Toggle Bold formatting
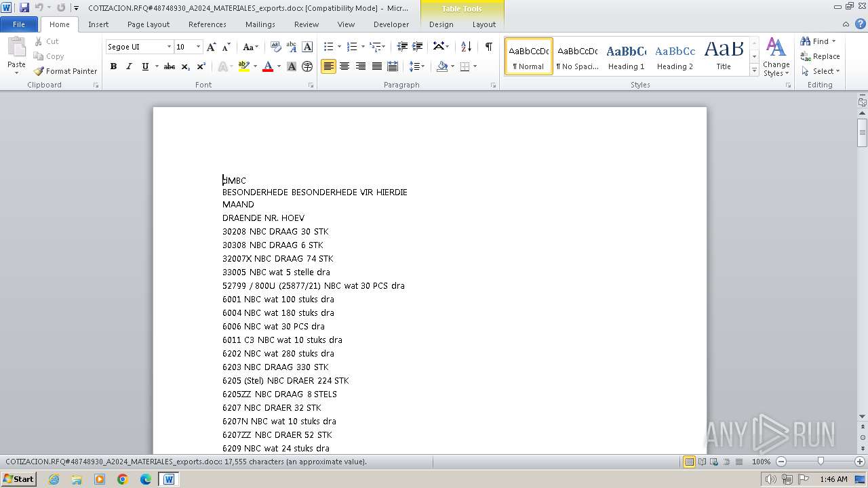Viewport: 868px width, 488px height. (113, 66)
